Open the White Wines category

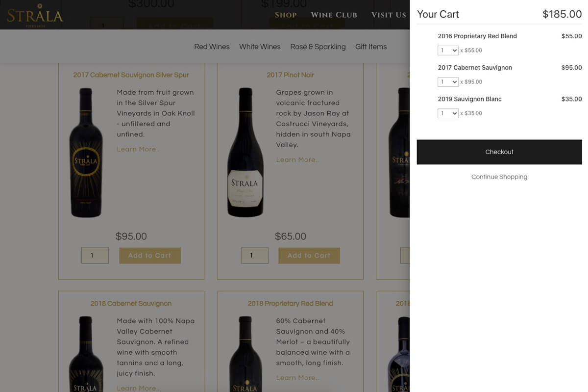point(260,47)
